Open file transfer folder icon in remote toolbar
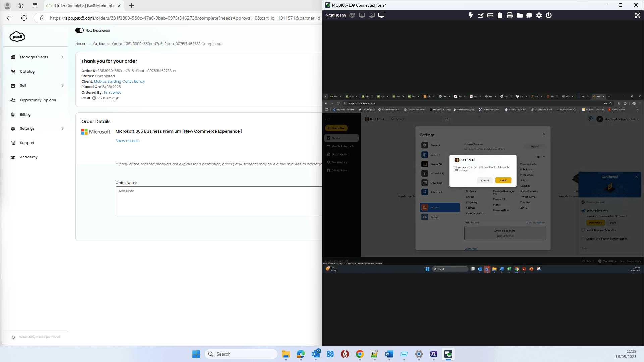 519,15
